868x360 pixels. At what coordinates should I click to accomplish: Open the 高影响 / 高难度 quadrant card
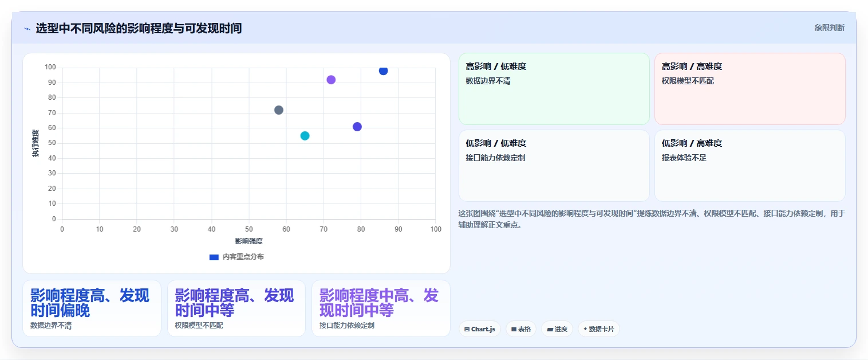click(x=750, y=89)
